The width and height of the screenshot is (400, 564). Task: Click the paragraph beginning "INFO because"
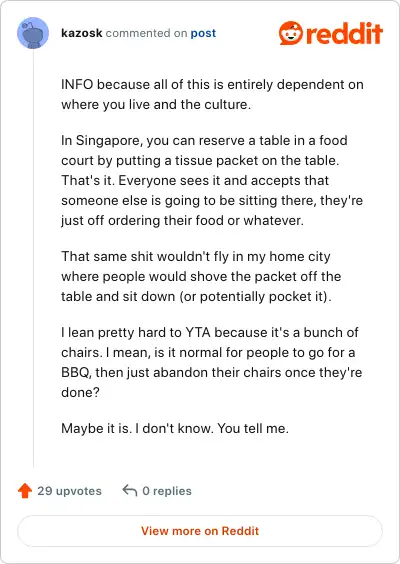coord(212,95)
